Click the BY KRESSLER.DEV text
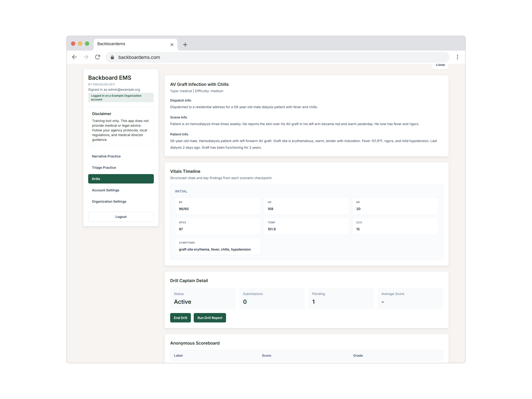Viewport: 532px width, 399px height. coord(101,85)
